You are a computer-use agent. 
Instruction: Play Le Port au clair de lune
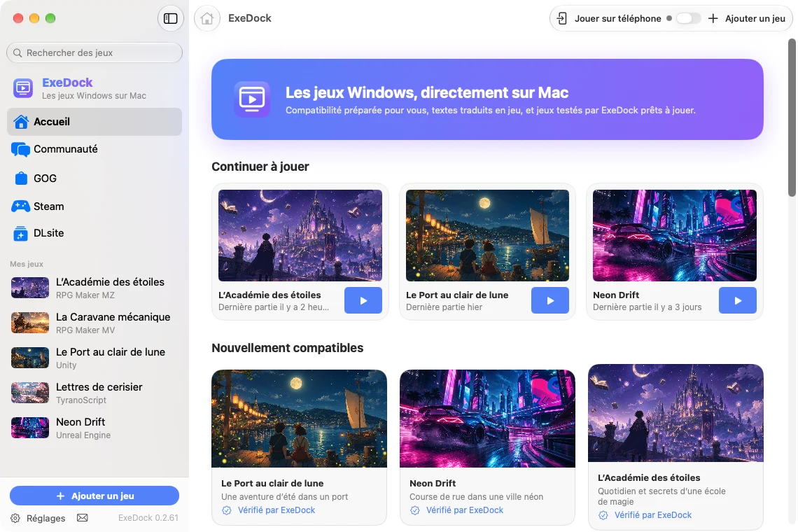coord(550,300)
